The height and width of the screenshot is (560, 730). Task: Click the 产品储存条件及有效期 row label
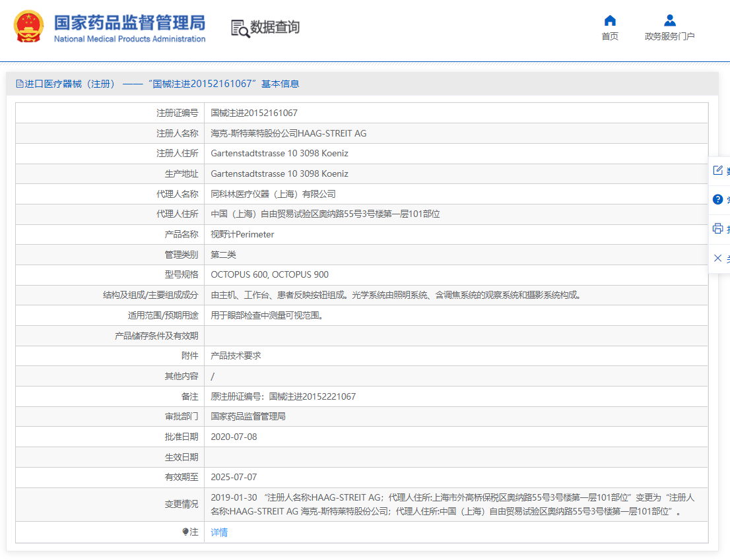(x=157, y=336)
